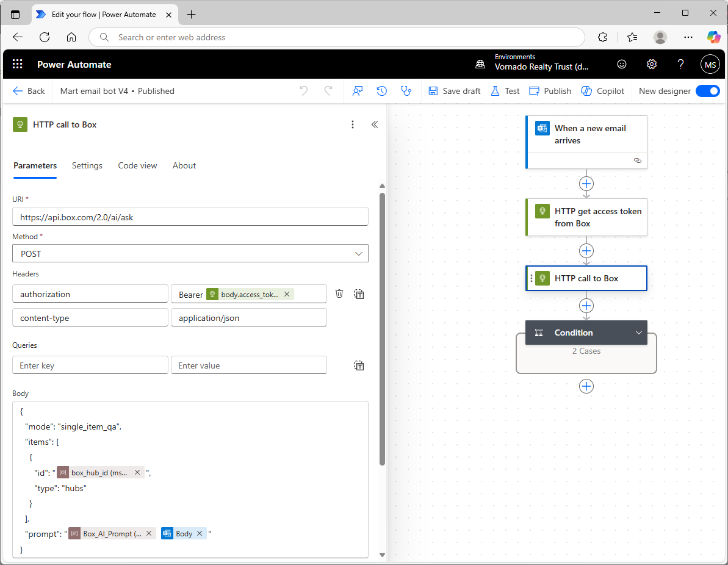728x565 pixels.
Task: Open the Power Automate app launcher grid
Action: tap(17, 64)
